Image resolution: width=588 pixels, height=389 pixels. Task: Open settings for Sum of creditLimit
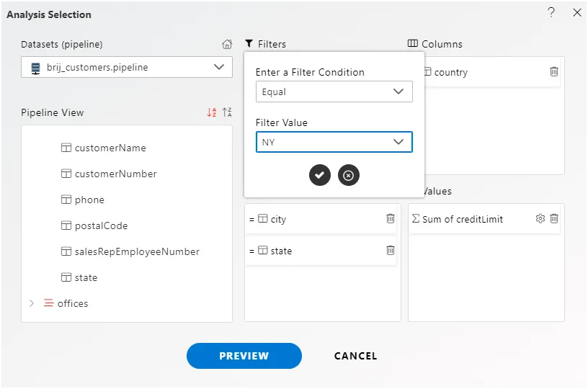pyautogui.click(x=540, y=219)
